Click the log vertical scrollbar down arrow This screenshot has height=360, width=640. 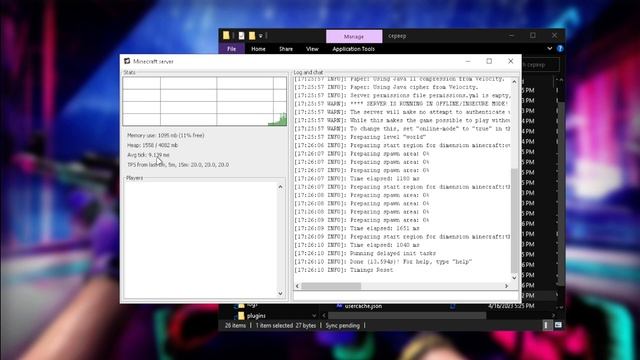tap(514, 278)
